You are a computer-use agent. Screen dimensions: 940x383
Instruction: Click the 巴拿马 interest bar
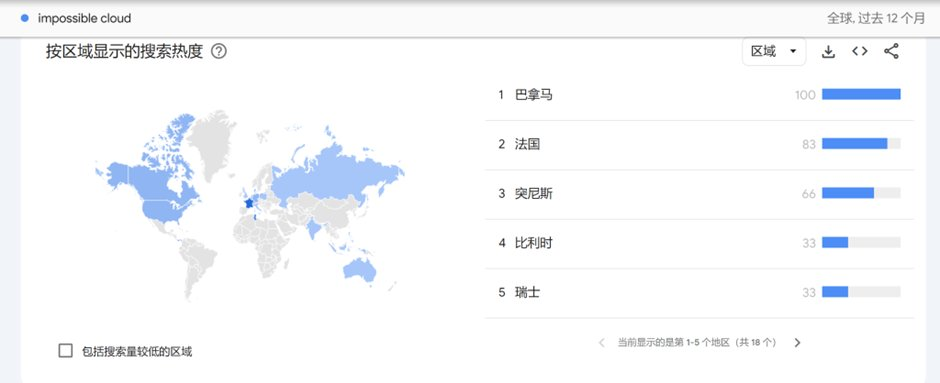(861, 94)
